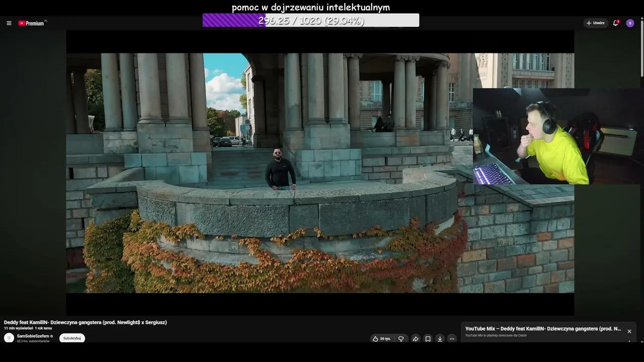Open the YouTube hamburger guide menu

point(9,23)
